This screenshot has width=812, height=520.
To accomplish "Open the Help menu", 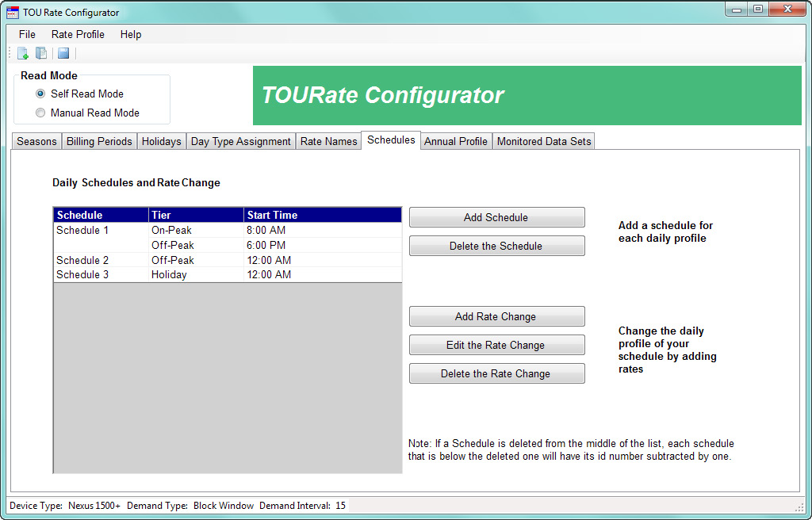I will tap(131, 34).
